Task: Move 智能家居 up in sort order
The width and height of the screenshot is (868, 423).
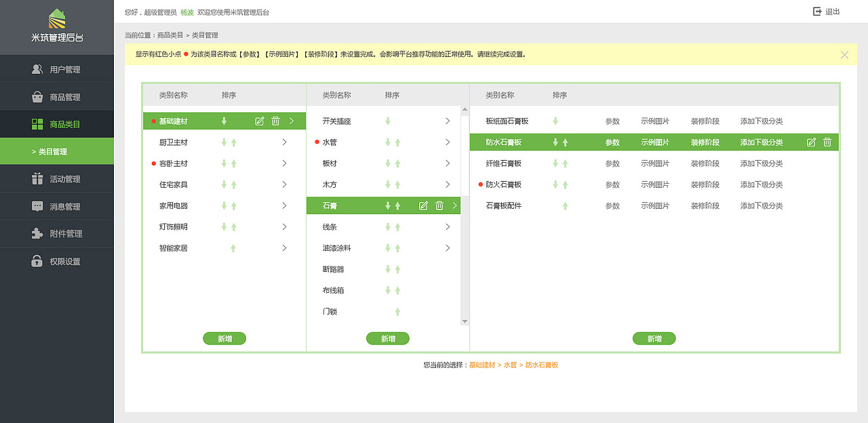Action: [x=233, y=248]
